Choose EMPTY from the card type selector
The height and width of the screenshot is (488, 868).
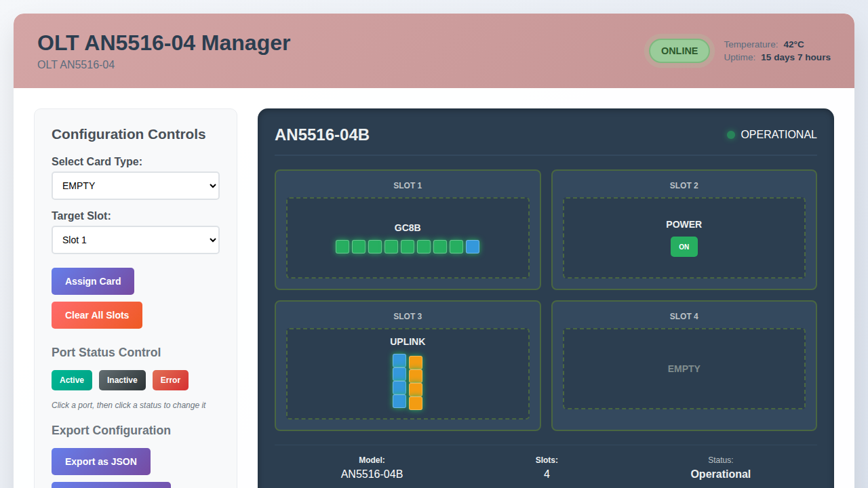coord(135,186)
